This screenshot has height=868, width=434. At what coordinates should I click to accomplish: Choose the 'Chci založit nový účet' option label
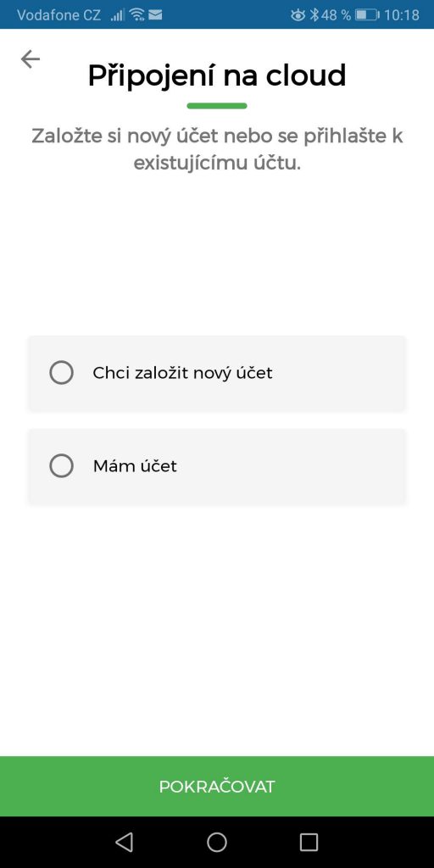183,373
